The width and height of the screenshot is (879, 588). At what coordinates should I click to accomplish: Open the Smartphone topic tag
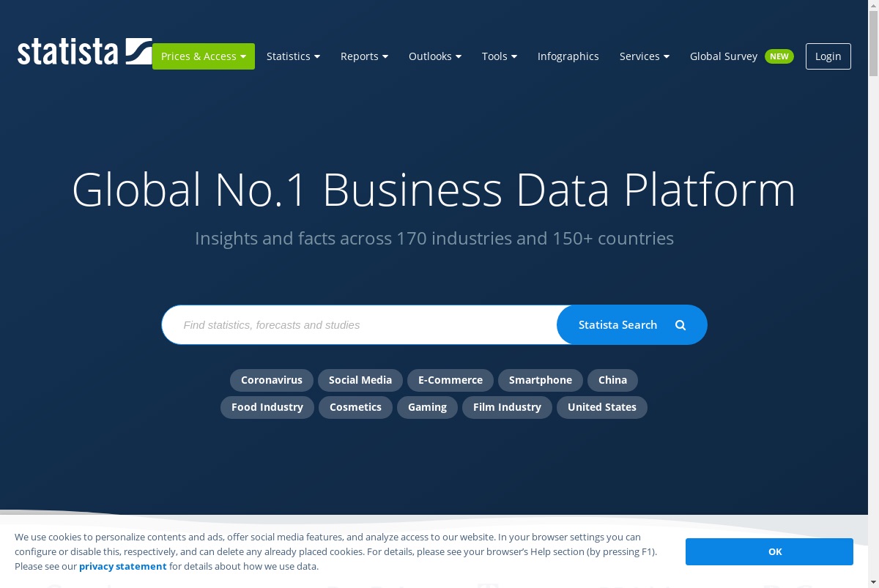click(x=541, y=380)
